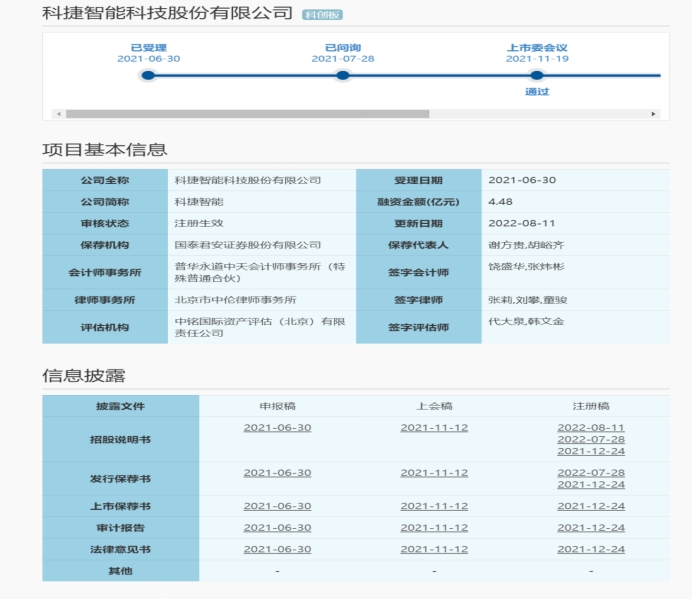Click the horizontal timeline scrollbar thumb
The width and height of the screenshot is (692, 600).
click(247, 114)
